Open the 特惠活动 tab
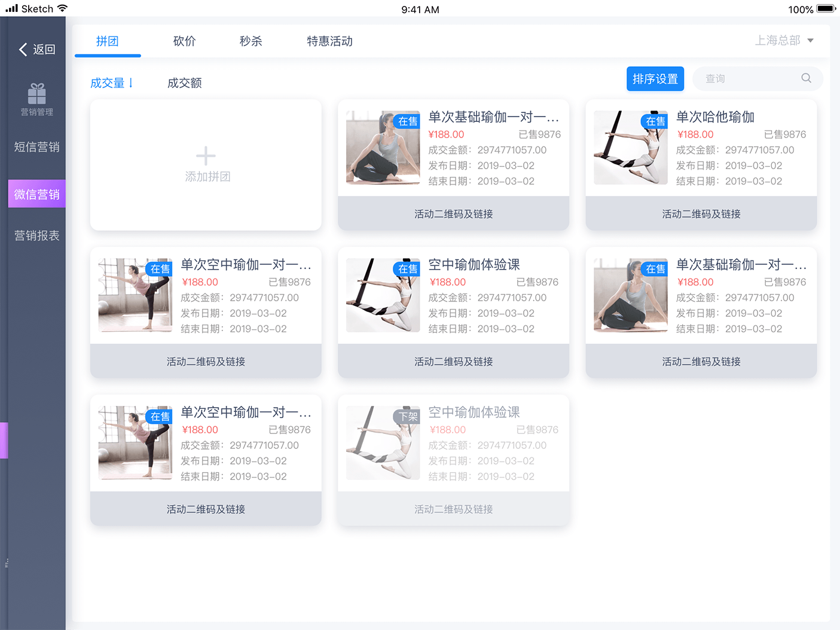The height and width of the screenshot is (630, 840). click(x=329, y=41)
